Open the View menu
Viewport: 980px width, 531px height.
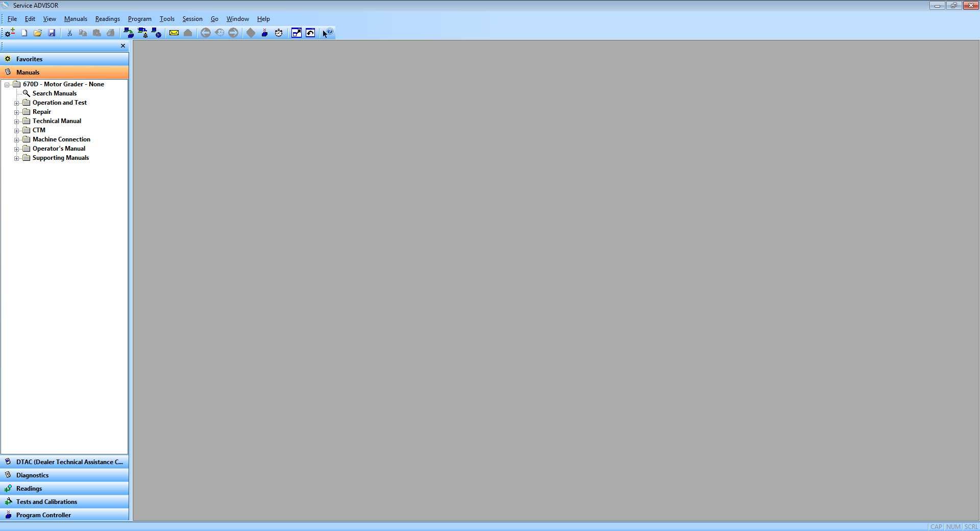[x=50, y=19]
